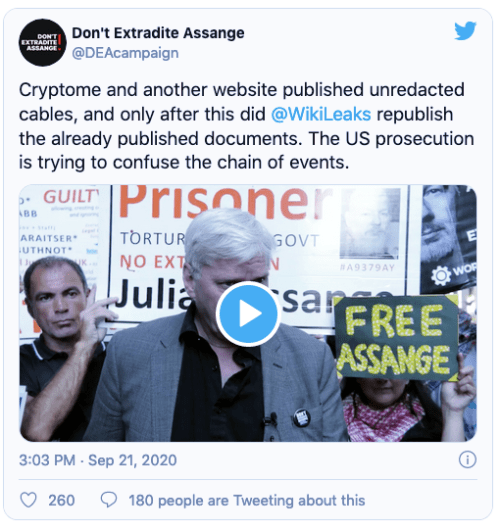Click the reply speech bubble icon
Viewport: 500px width, 530px height.
[x=109, y=500]
